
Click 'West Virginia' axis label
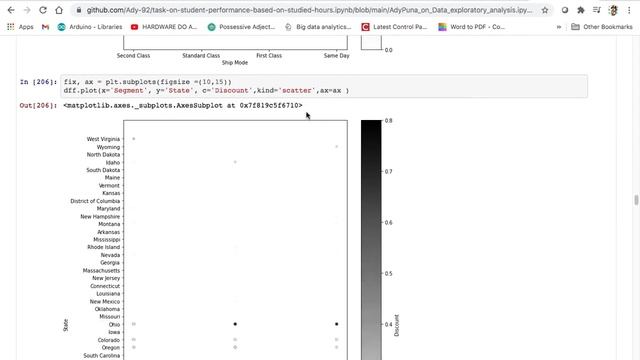pyautogui.click(x=103, y=139)
